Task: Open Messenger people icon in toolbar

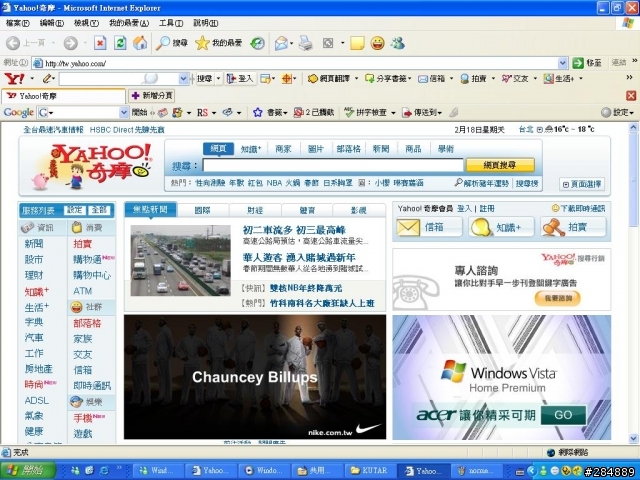Action: [x=398, y=43]
